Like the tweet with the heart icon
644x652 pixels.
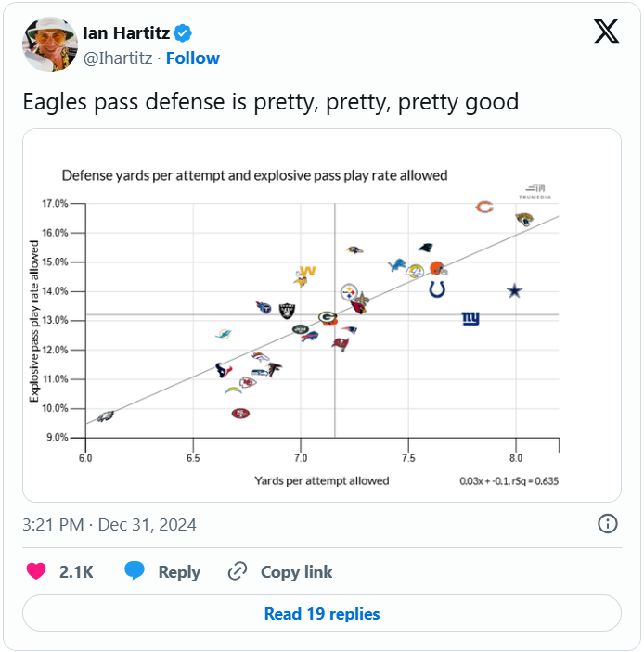click(36, 571)
